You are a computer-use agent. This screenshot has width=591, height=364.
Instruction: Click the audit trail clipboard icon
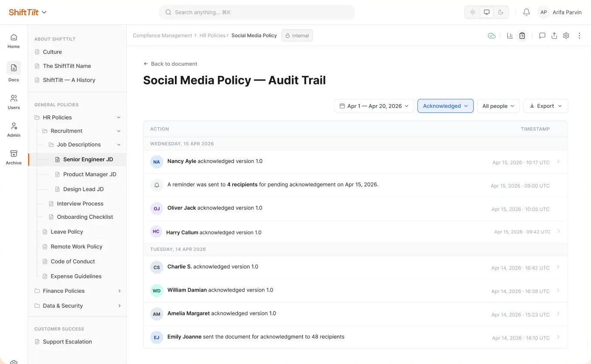522,36
